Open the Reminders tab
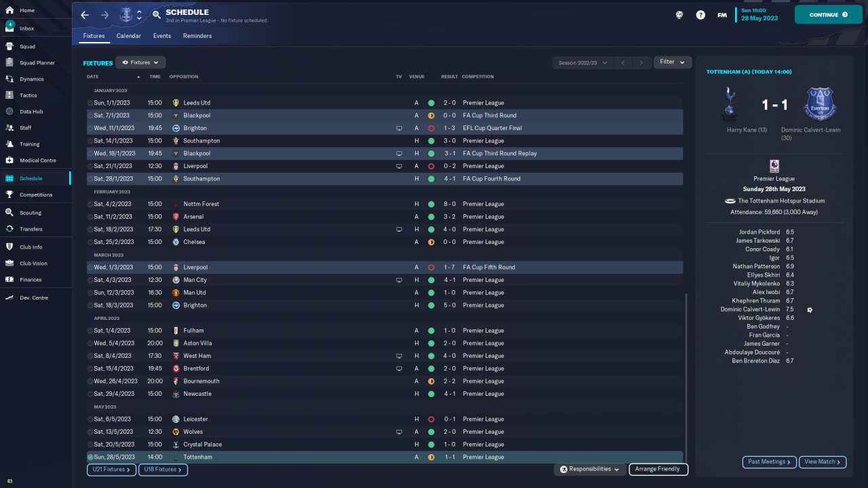Viewport: 868px width, 488px height. click(x=197, y=36)
